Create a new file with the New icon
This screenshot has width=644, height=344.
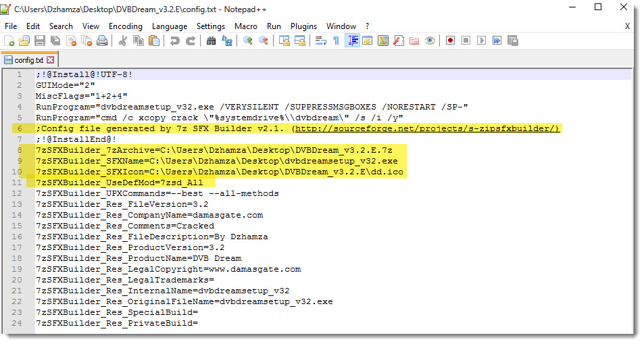[9, 41]
